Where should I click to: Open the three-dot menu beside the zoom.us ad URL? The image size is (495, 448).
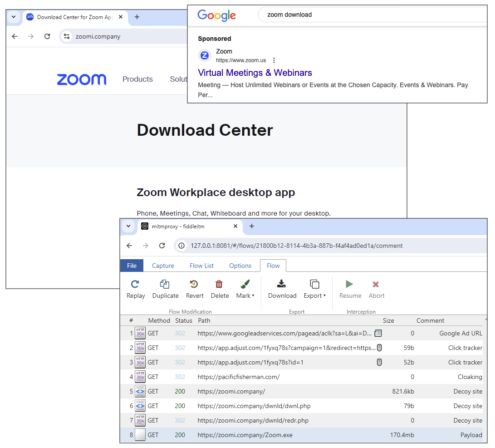[x=274, y=60]
